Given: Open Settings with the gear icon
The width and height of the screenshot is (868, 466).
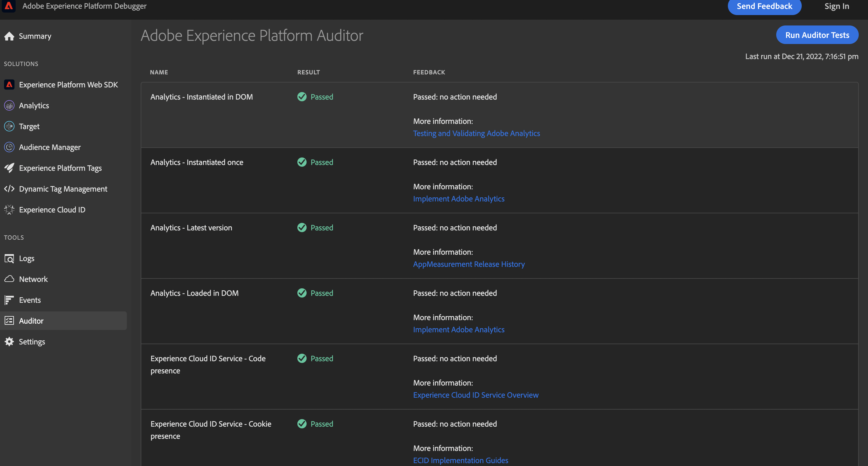Looking at the screenshot, I should (9, 341).
